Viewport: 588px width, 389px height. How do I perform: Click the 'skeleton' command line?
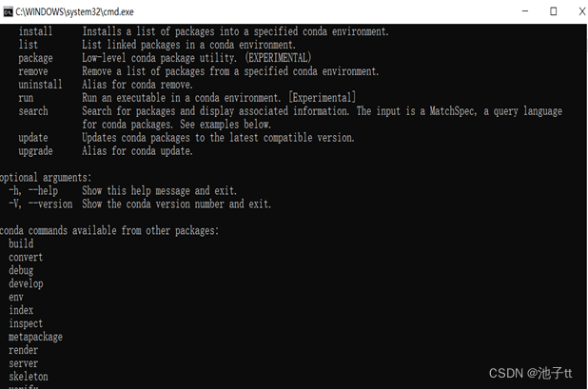point(29,377)
